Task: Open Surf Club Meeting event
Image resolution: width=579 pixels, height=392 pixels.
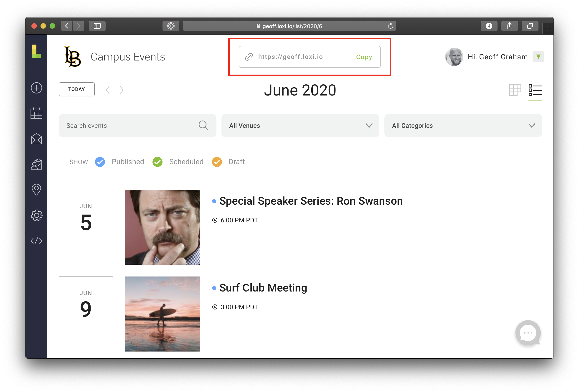Action: coord(263,288)
